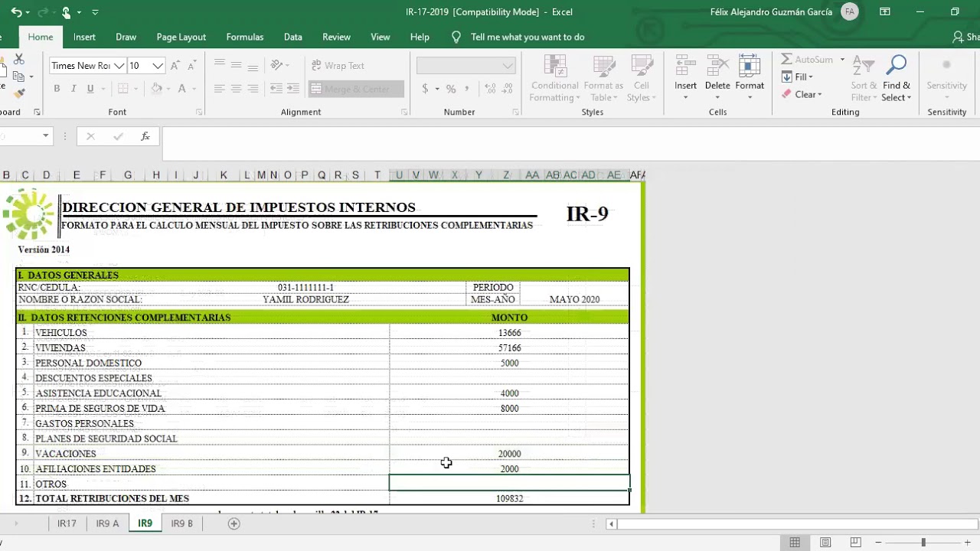
Task: Switch to the IR17 sheet tab
Action: coord(67,523)
